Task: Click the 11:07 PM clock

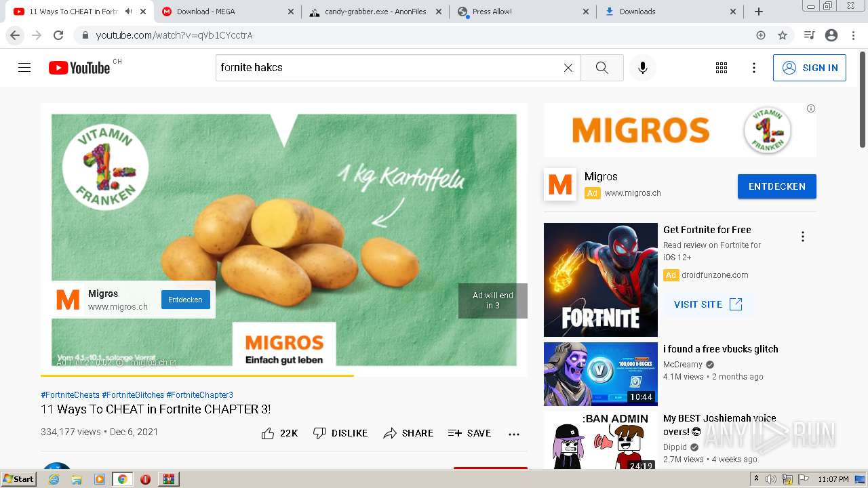Action: [833, 479]
